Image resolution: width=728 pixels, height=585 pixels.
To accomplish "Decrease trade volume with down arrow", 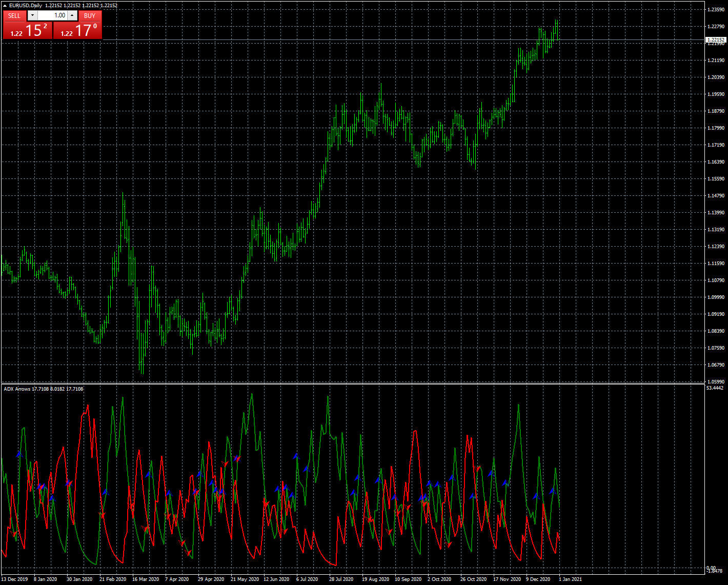I will (32, 15).
